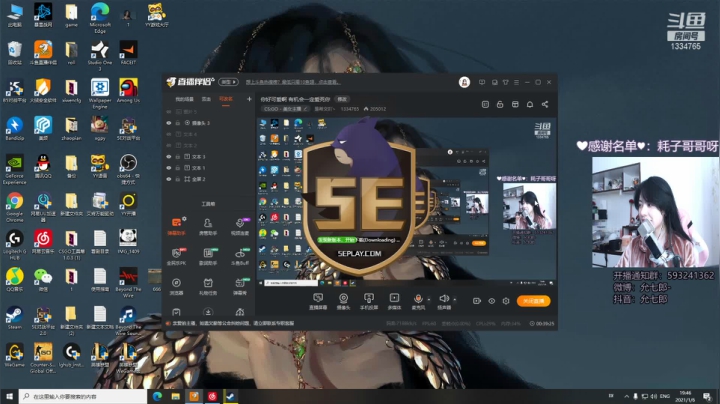Toggle visibility of the 文本 1 source
Viewport: 720px width, 404px height.
pyautogui.click(x=169, y=168)
